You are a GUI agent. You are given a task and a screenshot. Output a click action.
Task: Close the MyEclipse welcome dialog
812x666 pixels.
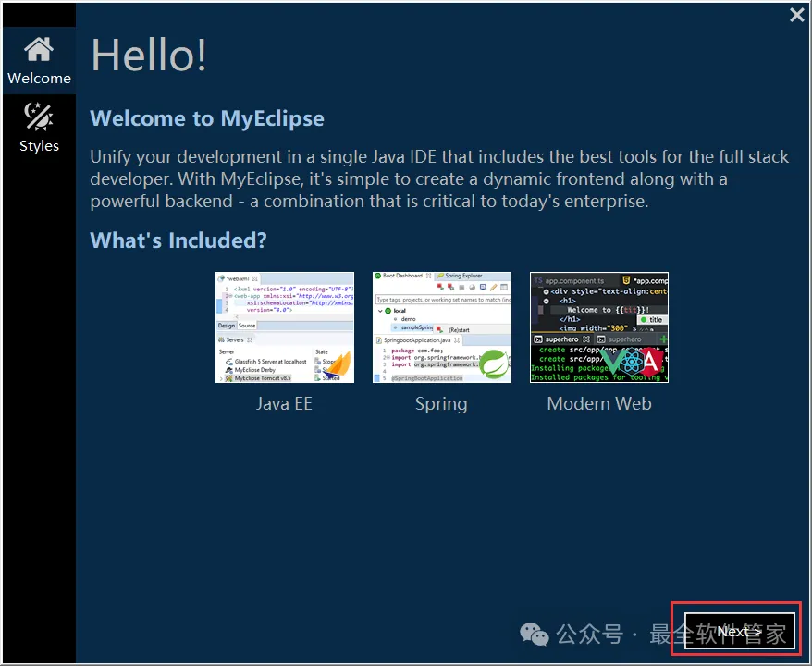(x=796, y=15)
